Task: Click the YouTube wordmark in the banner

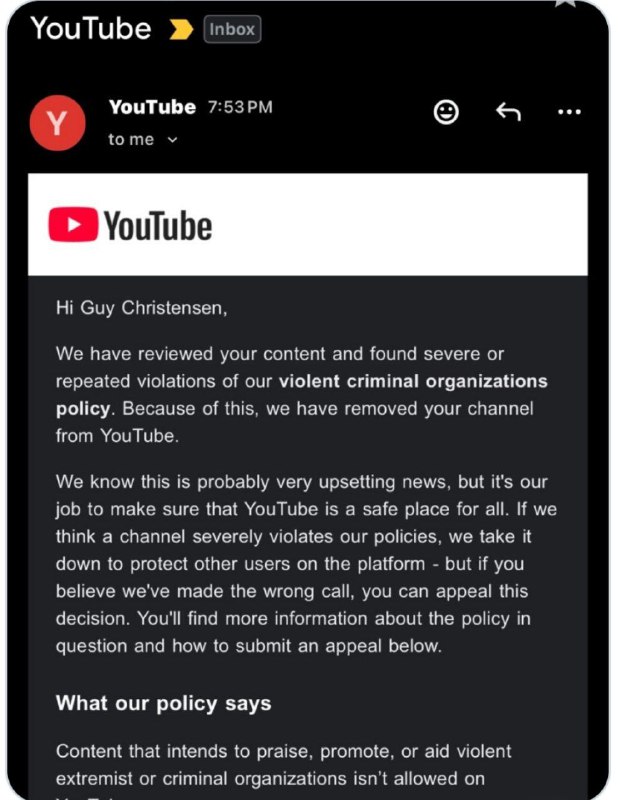Action: click(157, 226)
